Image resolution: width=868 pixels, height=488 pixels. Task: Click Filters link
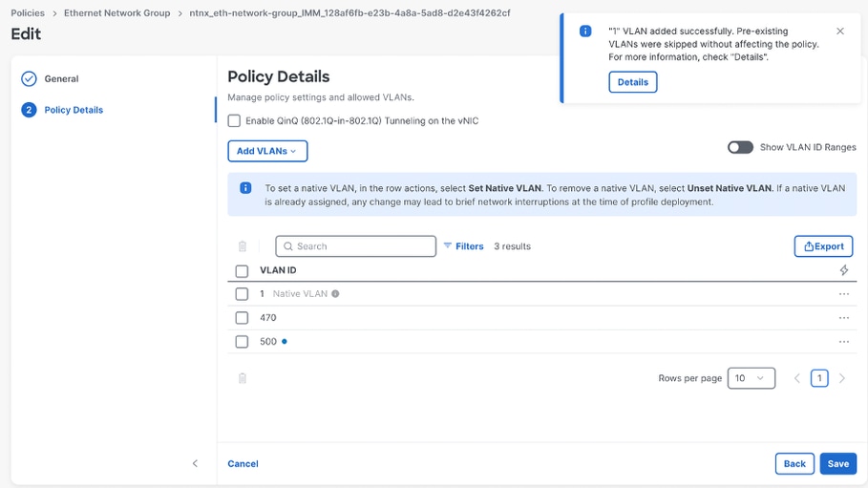(470, 246)
